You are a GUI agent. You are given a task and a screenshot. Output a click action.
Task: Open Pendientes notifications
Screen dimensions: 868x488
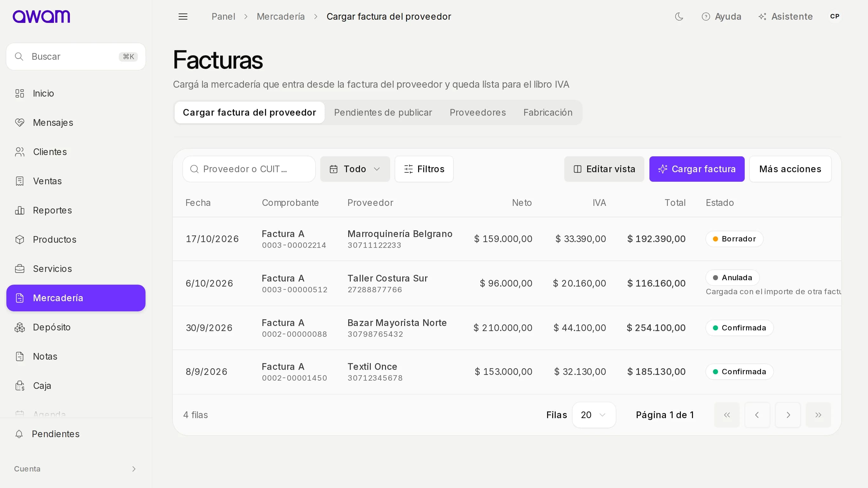click(76, 434)
